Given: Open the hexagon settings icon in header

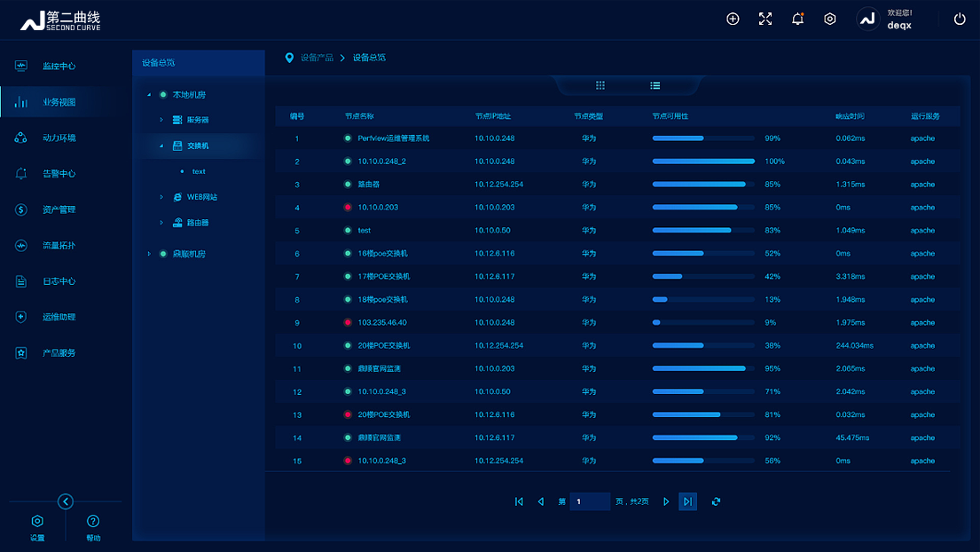Looking at the screenshot, I should [830, 19].
